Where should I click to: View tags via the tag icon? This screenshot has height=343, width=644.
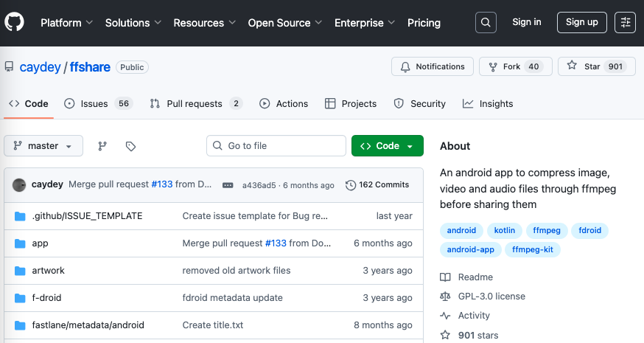130,146
